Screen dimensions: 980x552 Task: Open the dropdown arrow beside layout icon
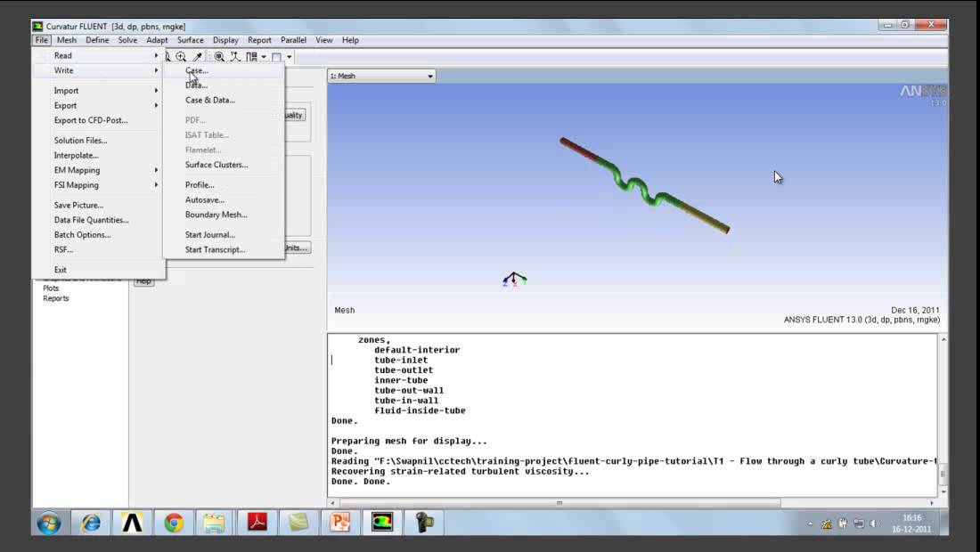264,57
